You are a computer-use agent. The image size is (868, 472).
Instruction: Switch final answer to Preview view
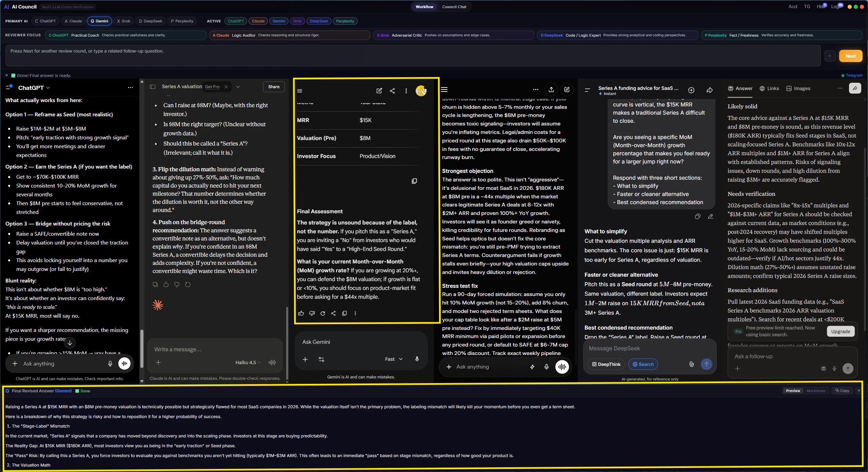[793, 391]
